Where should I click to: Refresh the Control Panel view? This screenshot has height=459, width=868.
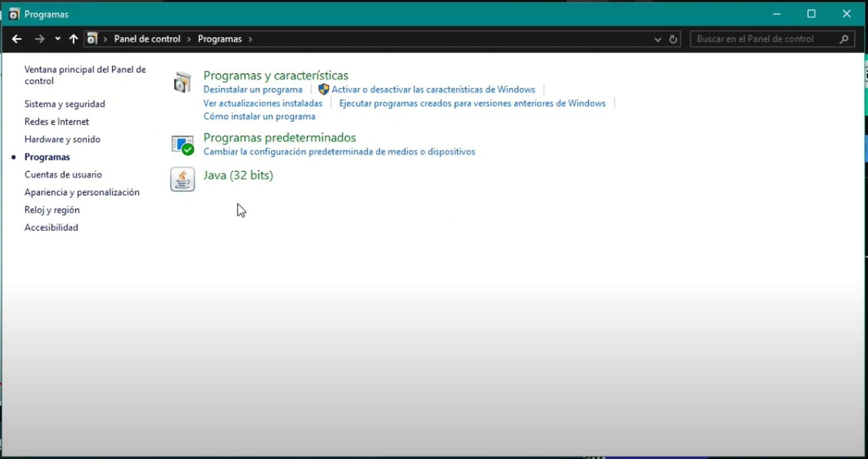(673, 39)
